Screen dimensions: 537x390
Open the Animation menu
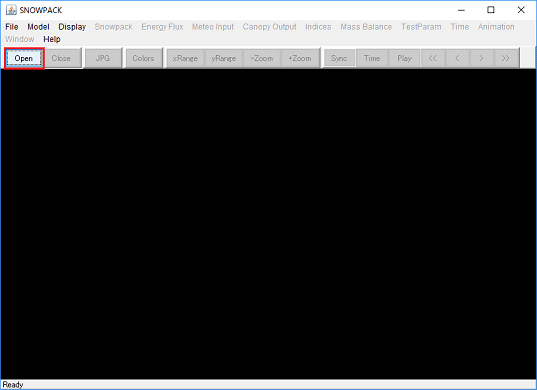pos(496,27)
